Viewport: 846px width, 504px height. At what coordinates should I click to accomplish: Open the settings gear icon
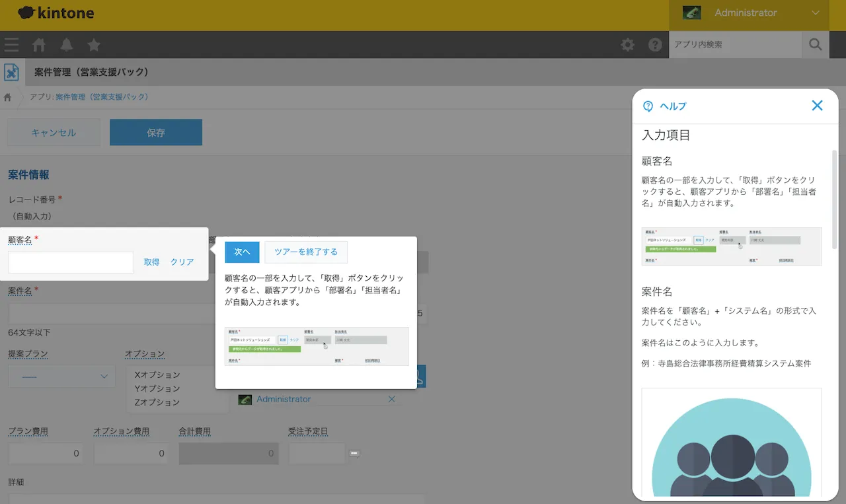click(627, 45)
